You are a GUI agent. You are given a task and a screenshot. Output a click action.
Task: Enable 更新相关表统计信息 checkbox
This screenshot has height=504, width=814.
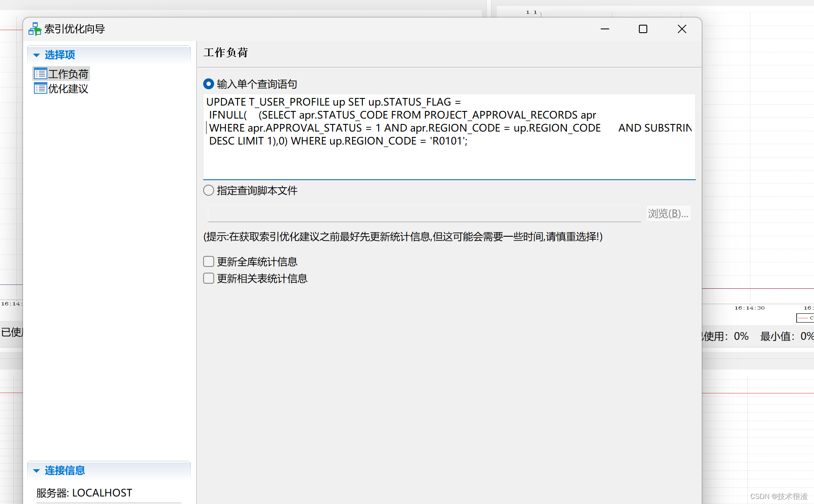[x=209, y=278]
